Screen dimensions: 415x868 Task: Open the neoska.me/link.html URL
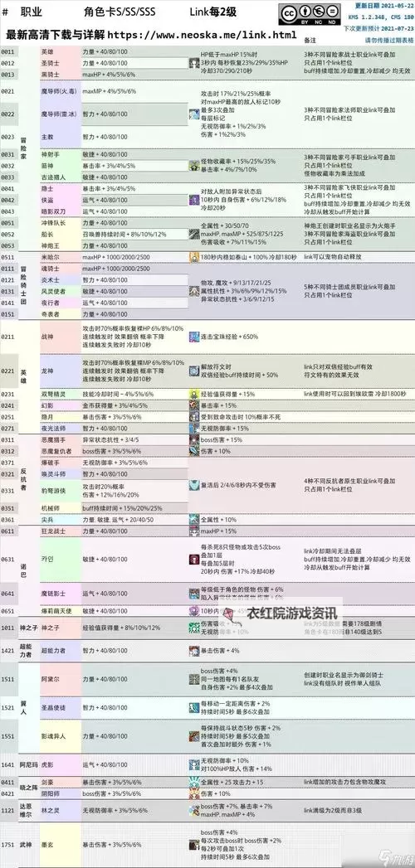coord(201,35)
